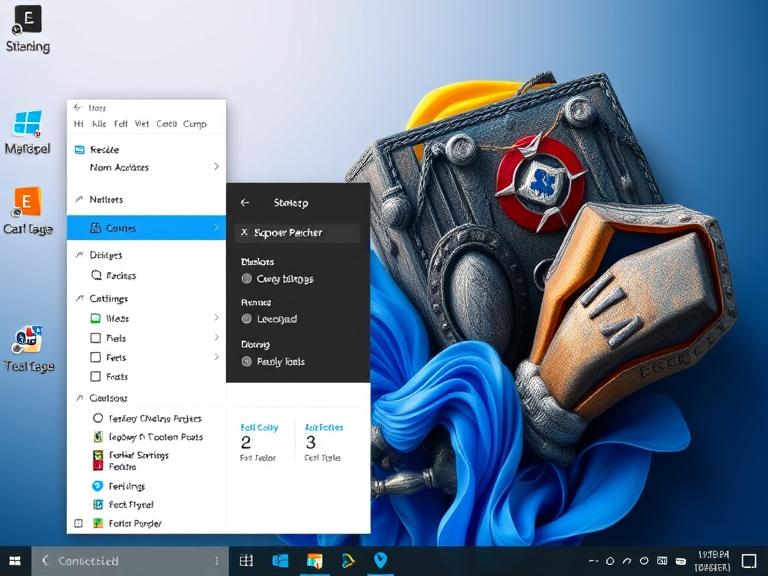Select the Terlery Chtelap Ferjies radio button
This screenshot has width=768, height=576.
(97, 418)
